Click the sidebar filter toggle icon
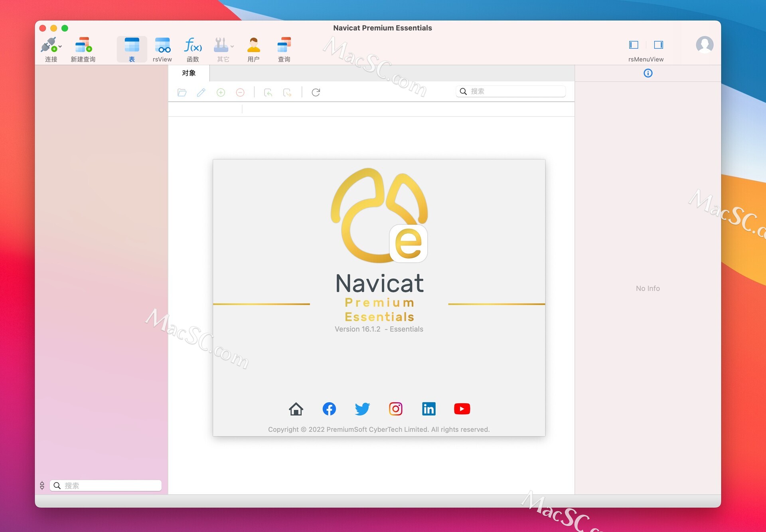The image size is (766, 532). pos(42,485)
